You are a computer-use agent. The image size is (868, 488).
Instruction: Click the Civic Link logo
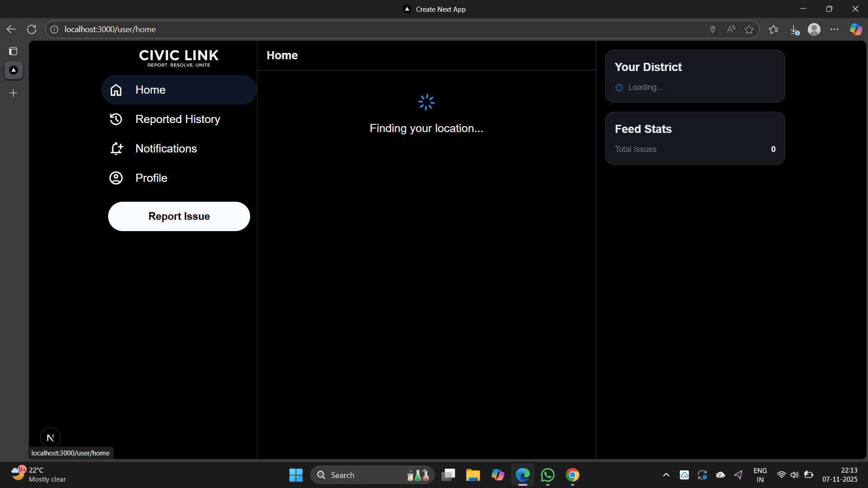tap(178, 57)
